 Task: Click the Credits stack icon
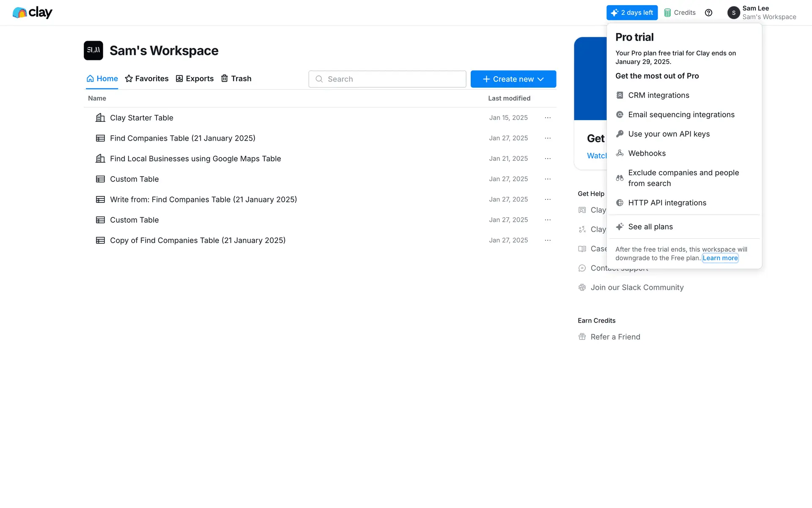pyautogui.click(x=667, y=13)
